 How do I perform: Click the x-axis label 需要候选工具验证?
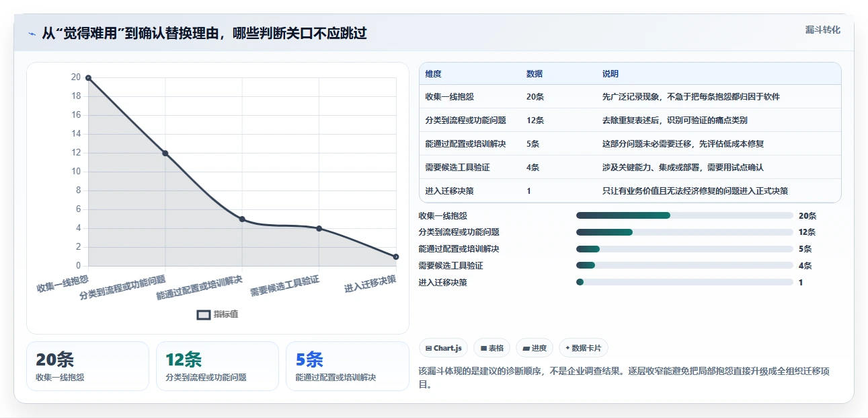284,286
